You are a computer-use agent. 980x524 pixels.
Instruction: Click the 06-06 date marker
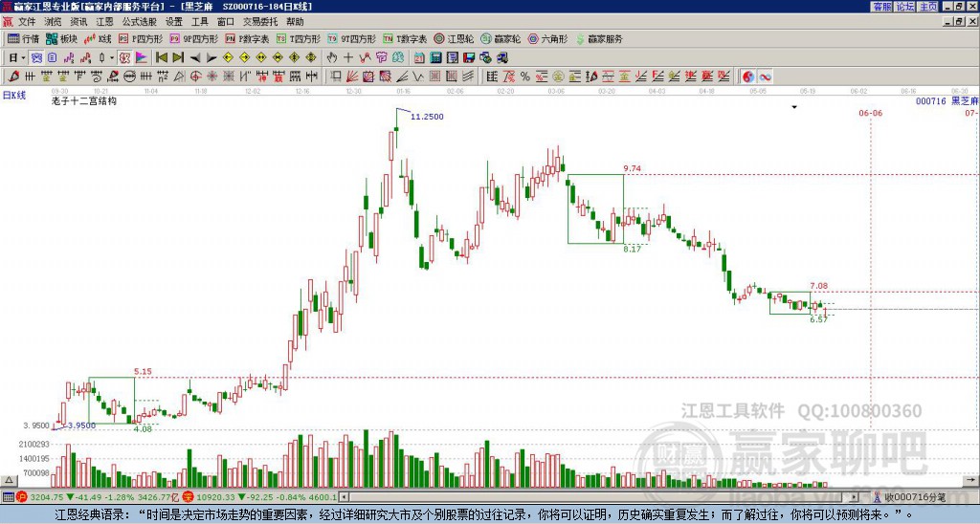tap(871, 113)
